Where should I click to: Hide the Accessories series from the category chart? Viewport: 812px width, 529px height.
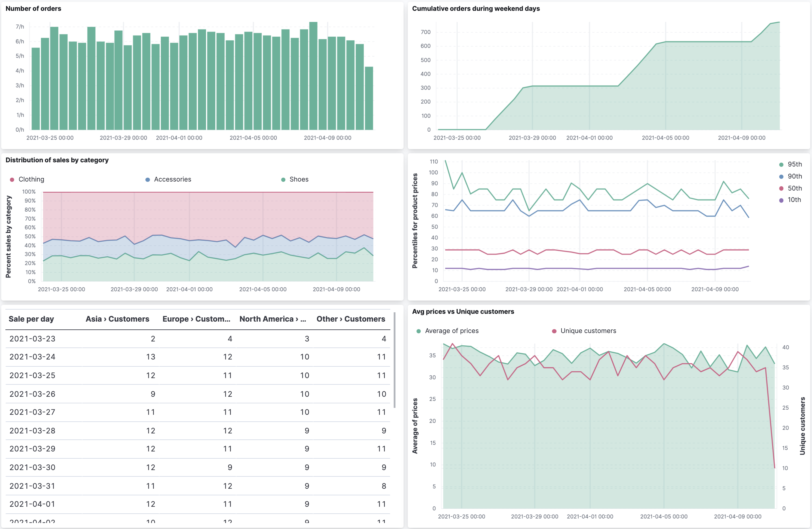(x=172, y=179)
